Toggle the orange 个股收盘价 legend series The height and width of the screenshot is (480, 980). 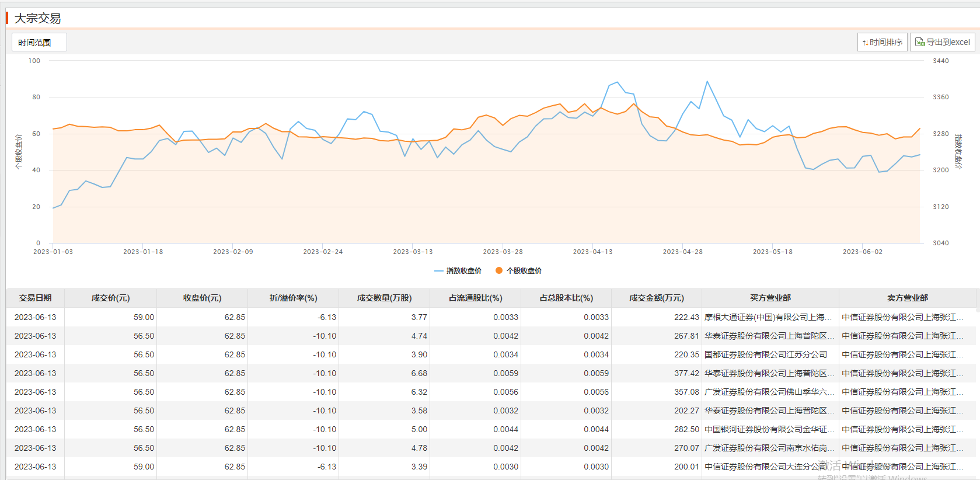tap(518, 271)
